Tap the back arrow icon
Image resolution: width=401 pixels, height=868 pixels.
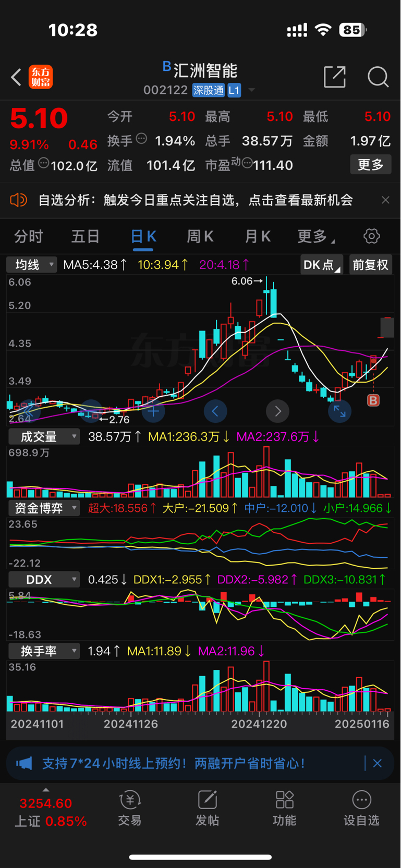coord(16,78)
